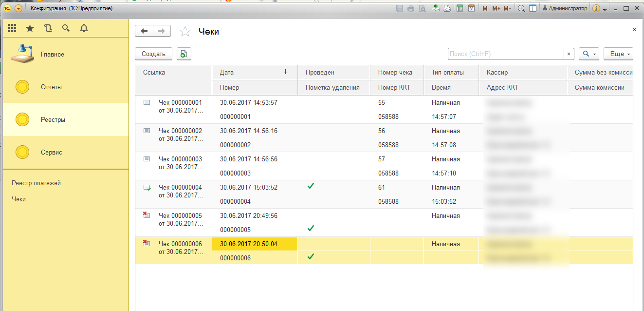
Task: Open the sections grid menu icon
Action: click(x=12, y=28)
